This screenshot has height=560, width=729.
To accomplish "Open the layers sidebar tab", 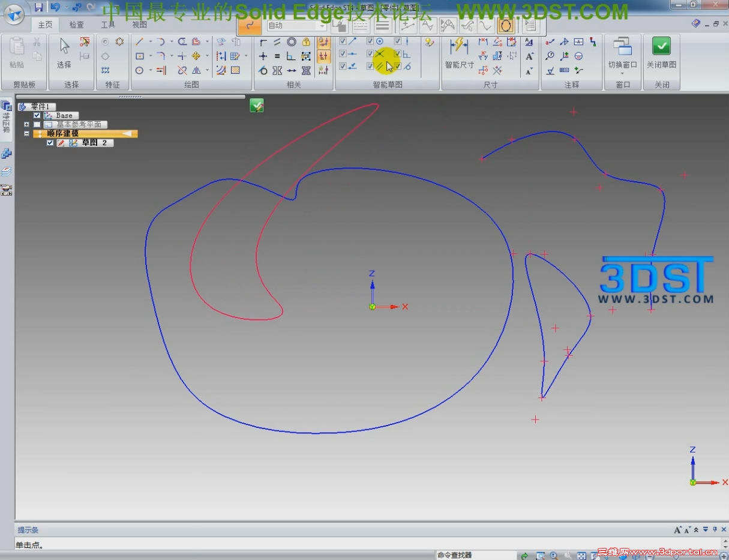I will (7, 172).
